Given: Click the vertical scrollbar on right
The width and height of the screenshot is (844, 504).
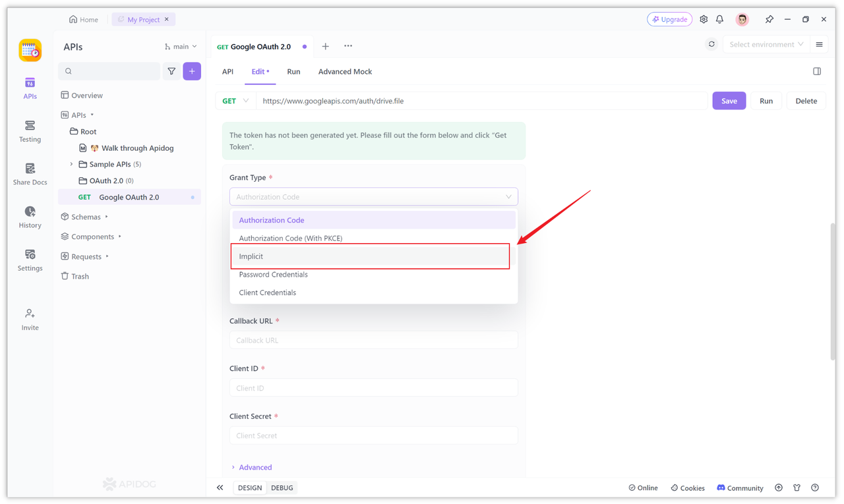Looking at the screenshot, I should coord(833,292).
